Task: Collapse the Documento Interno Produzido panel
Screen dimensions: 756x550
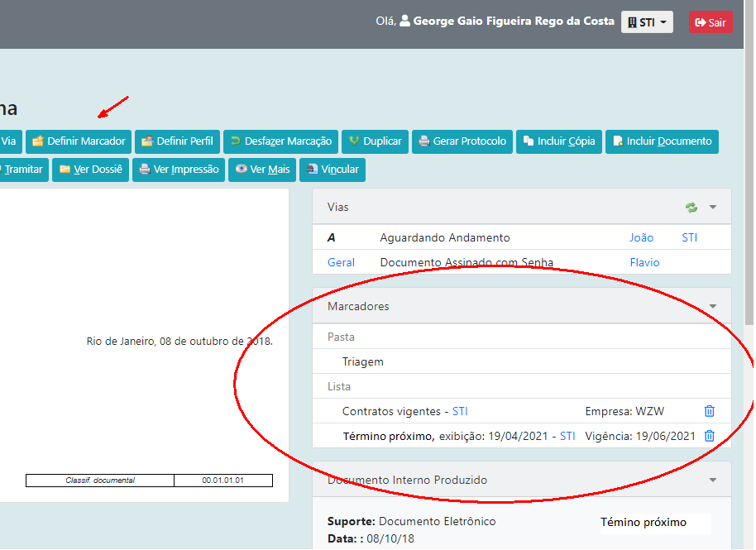Action: (x=713, y=480)
